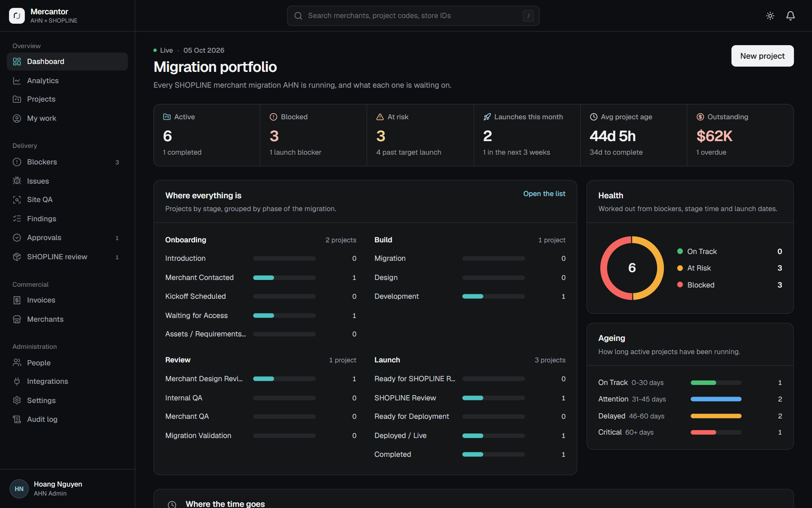
Task: Click the Dashboard grid icon
Action: pos(17,61)
